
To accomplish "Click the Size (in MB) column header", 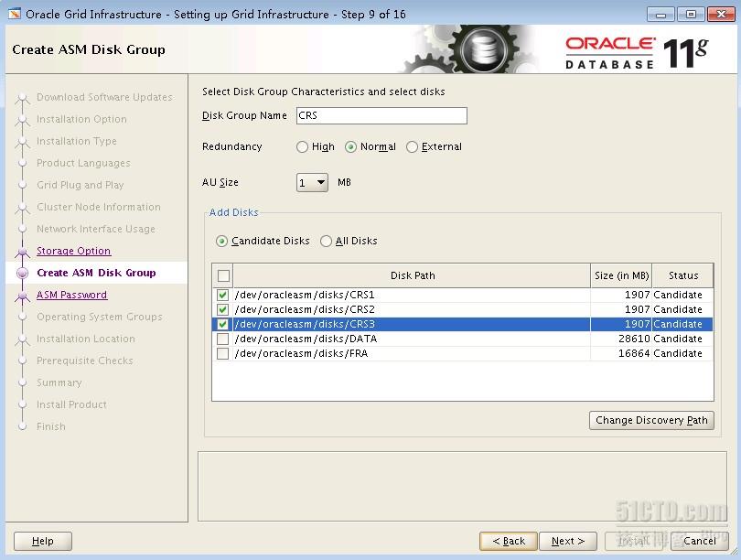I will [621, 275].
